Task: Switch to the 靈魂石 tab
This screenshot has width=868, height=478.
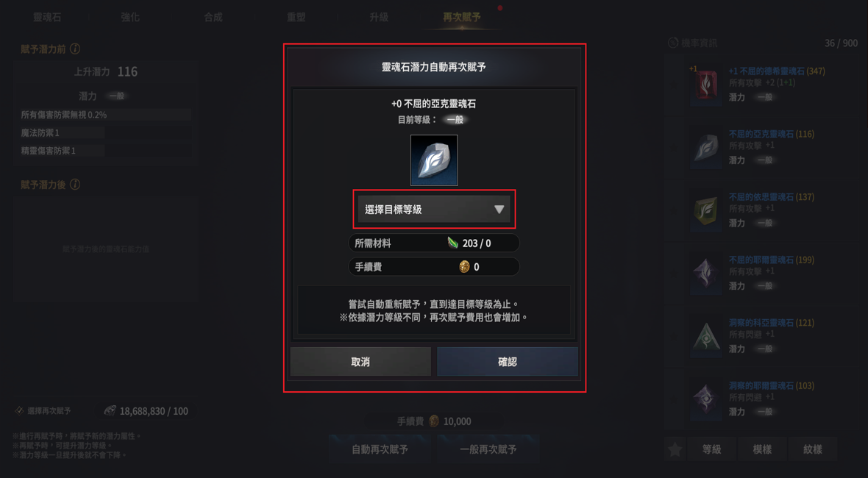Action: [47, 17]
